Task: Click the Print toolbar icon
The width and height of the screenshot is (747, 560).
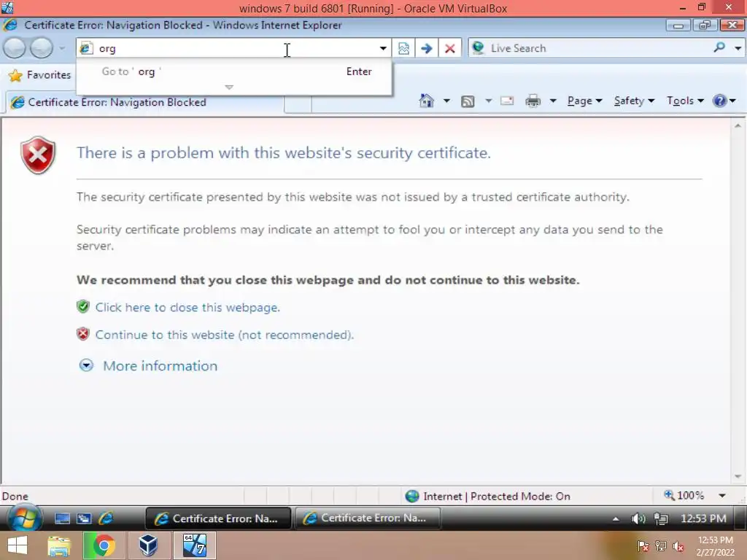Action: [533, 101]
